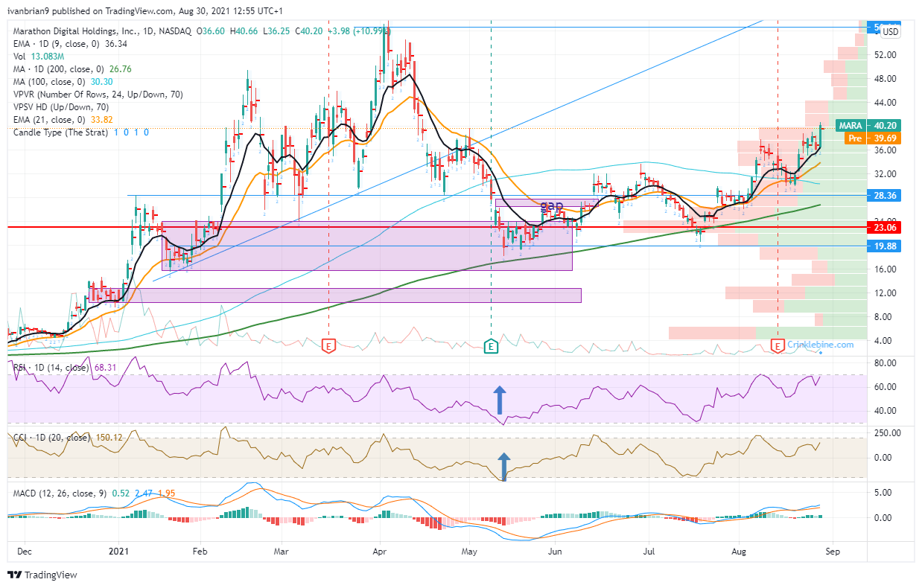Click the Aug label on time axis
Image resolution: width=922 pixels, height=588 pixels.
point(740,552)
